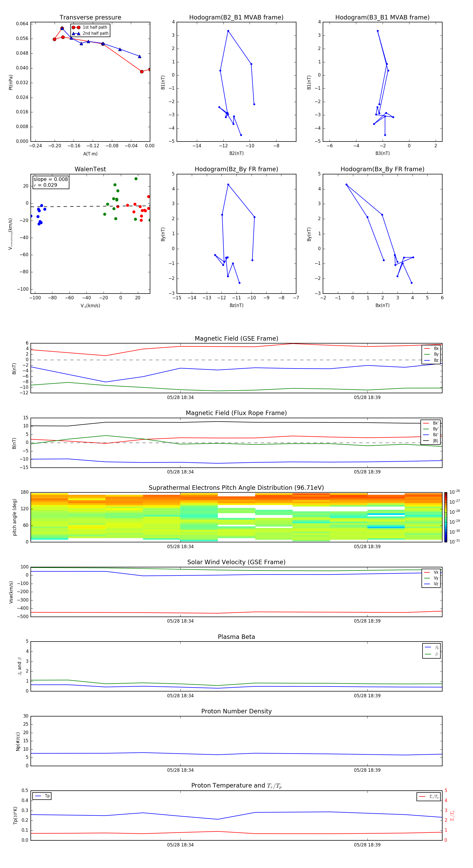Select the '2nd half path' legend entry

(x=90, y=33)
